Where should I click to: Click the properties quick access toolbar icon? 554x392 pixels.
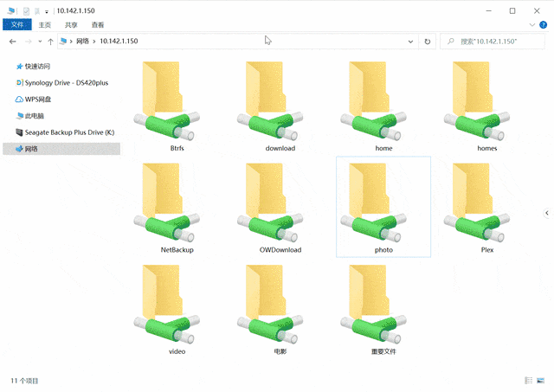26,11
